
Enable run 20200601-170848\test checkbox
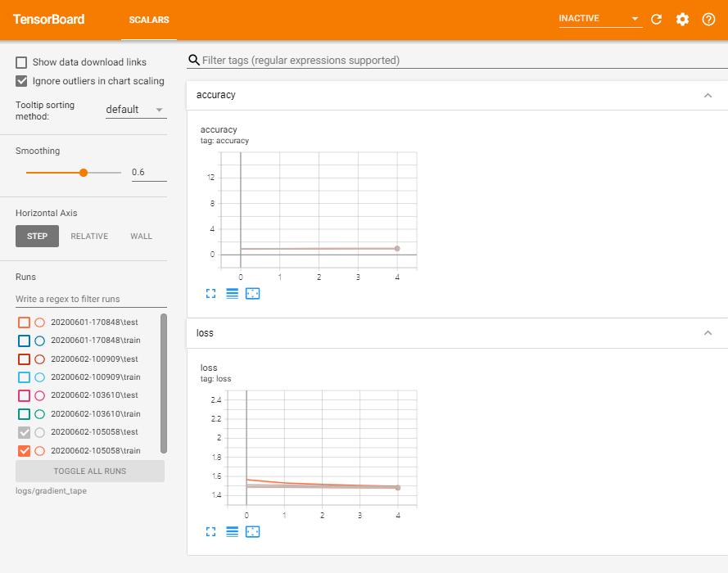pyautogui.click(x=24, y=322)
